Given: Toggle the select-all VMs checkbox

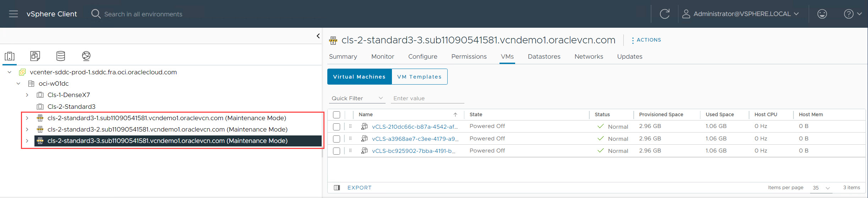Looking at the screenshot, I should coord(337,114).
